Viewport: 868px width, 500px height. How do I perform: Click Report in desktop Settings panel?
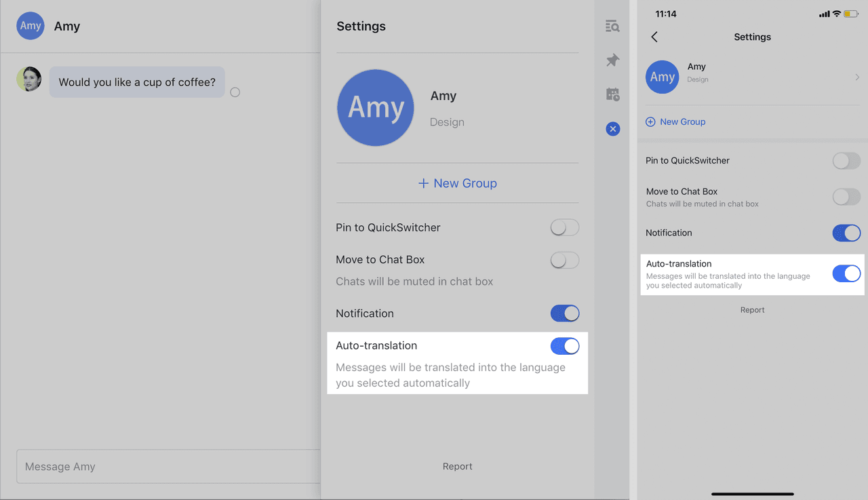coord(458,466)
